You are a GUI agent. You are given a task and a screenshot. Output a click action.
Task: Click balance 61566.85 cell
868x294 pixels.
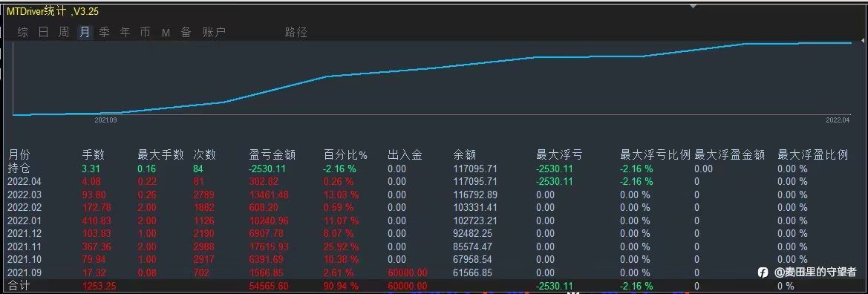[x=472, y=272]
